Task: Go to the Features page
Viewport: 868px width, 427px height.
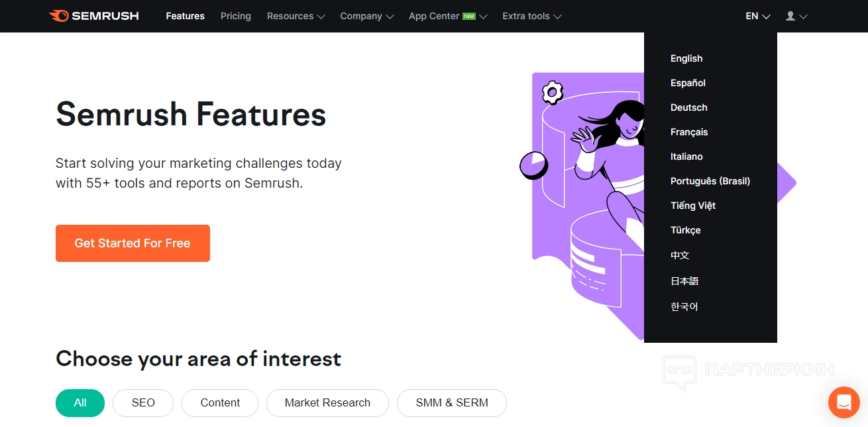Action: (185, 16)
